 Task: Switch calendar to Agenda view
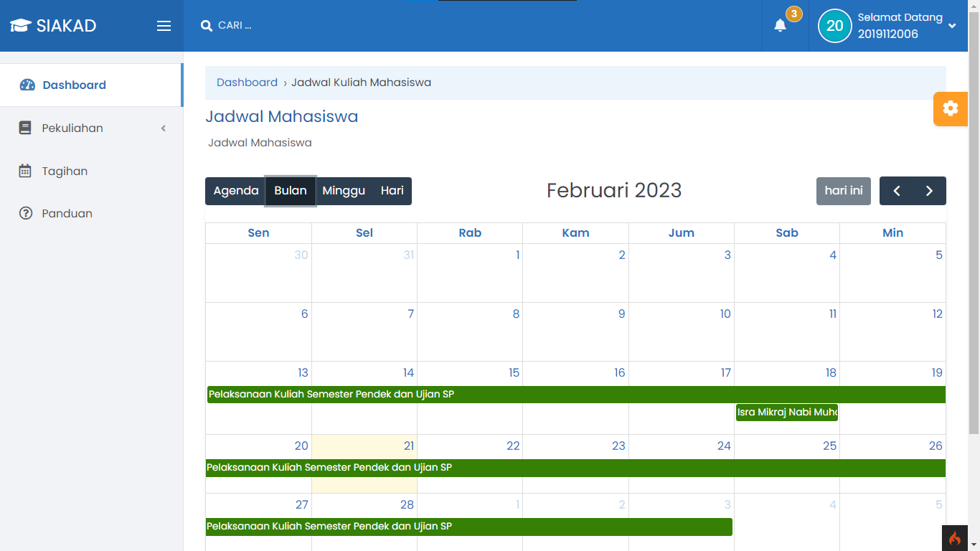[236, 191]
